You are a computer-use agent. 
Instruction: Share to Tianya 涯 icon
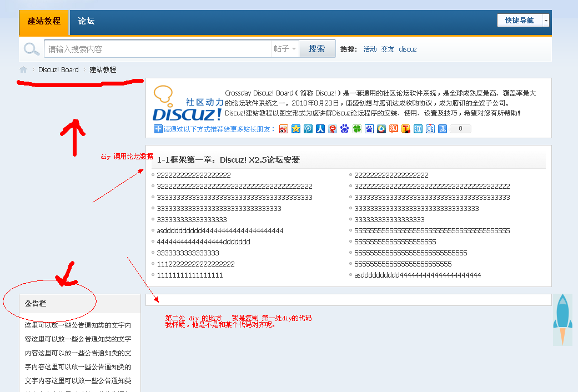tap(418, 129)
